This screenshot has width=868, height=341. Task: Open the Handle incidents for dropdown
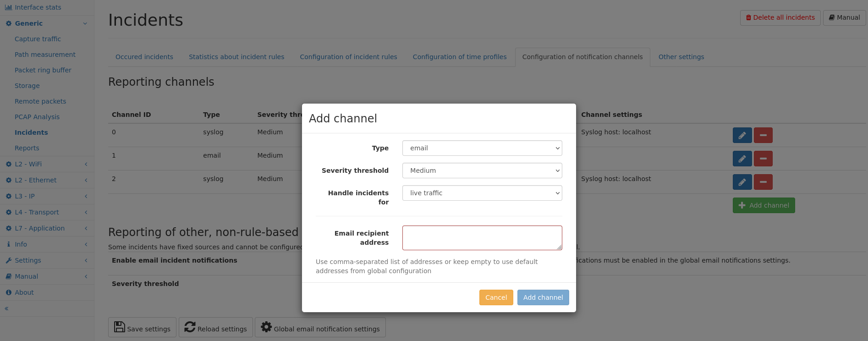(x=482, y=193)
